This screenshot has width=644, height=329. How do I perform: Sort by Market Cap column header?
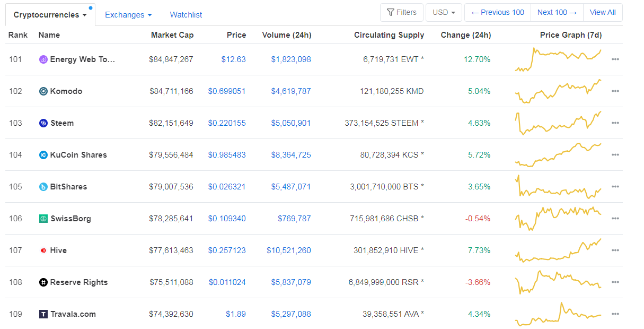(x=172, y=35)
